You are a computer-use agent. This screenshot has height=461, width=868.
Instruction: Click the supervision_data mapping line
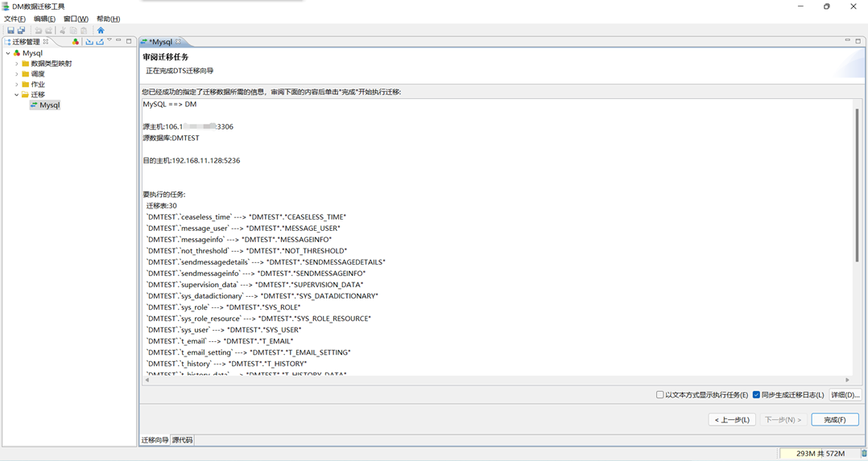pos(254,285)
